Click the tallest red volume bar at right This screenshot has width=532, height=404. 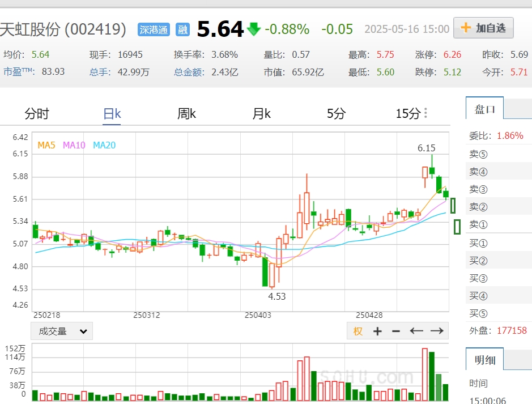425,375
